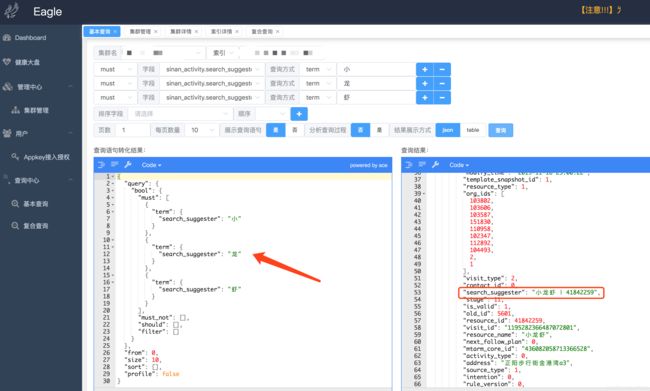The width and height of the screenshot is (650, 391).
Task: Close the 集群管理 tab
Action: (156, 32)
